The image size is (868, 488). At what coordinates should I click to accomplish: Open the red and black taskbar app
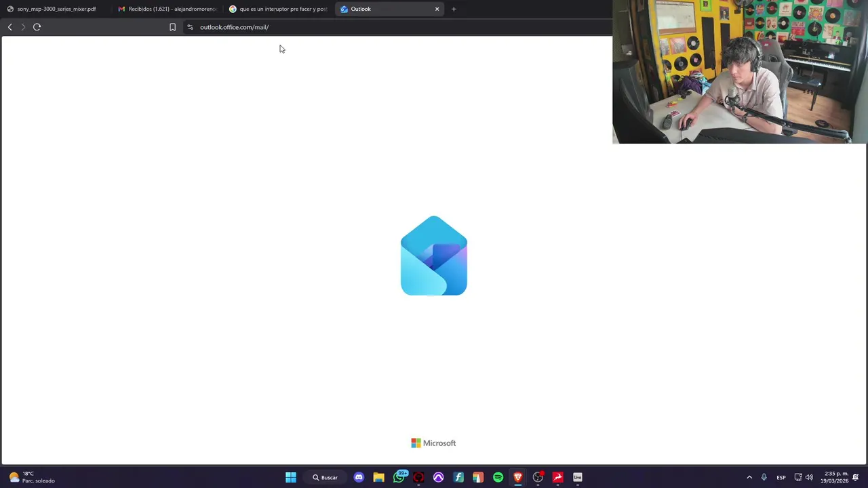click(418, 477)
